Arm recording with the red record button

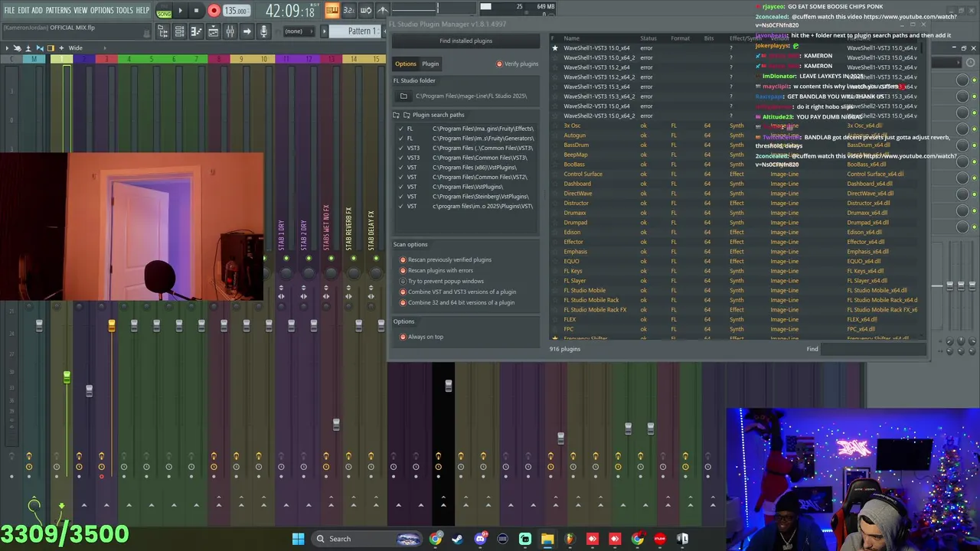pos(214,11)
